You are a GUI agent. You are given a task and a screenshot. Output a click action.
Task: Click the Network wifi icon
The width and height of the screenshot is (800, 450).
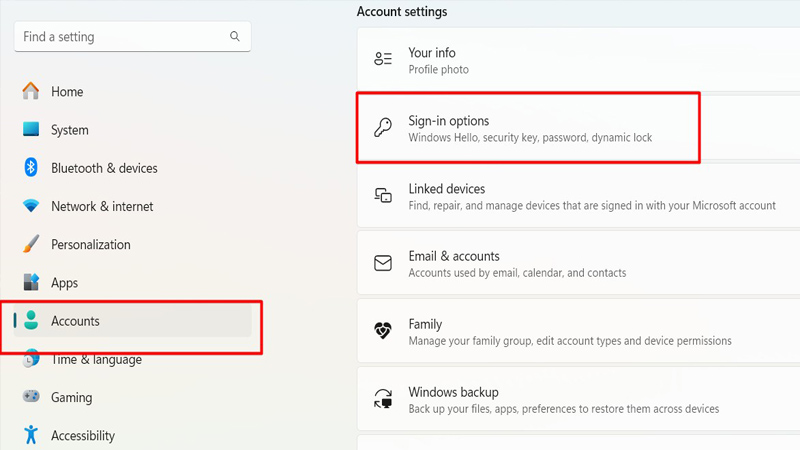pos(31,206)
